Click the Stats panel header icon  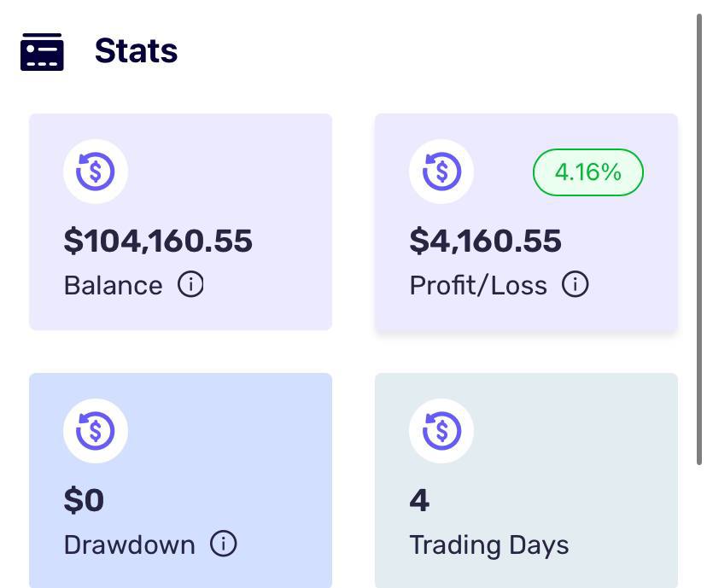[42, 51]
